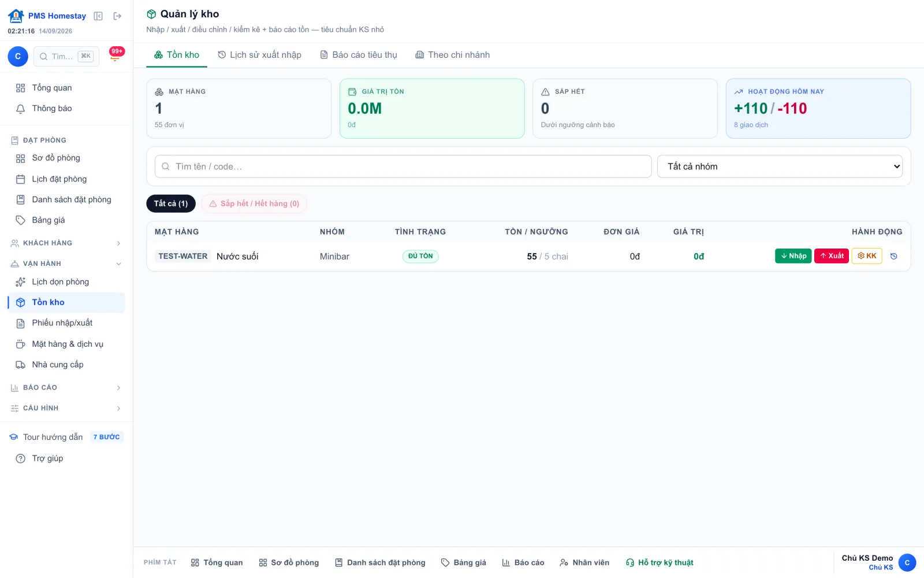924x578 pixels.
Task: Open Bảng giá in the sidebar
Action: [66, 220]
